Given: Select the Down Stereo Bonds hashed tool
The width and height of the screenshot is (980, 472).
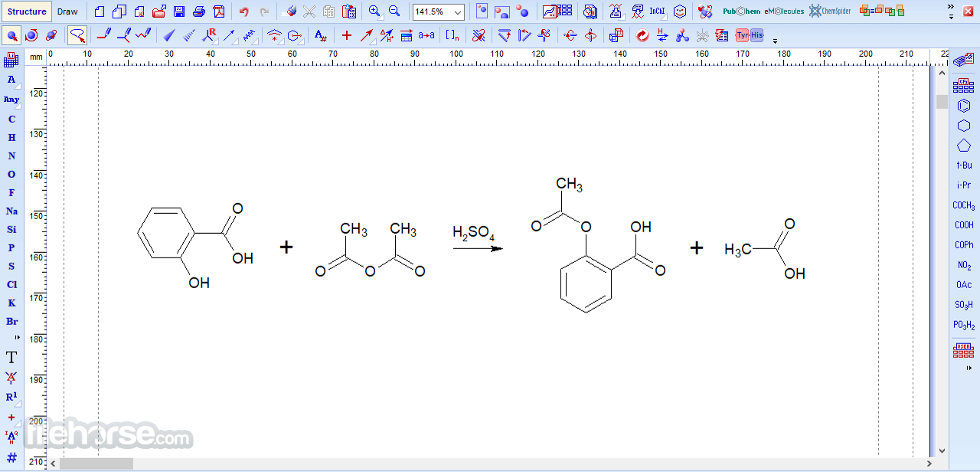Looking at the screenshot, I should pos(189,35).
